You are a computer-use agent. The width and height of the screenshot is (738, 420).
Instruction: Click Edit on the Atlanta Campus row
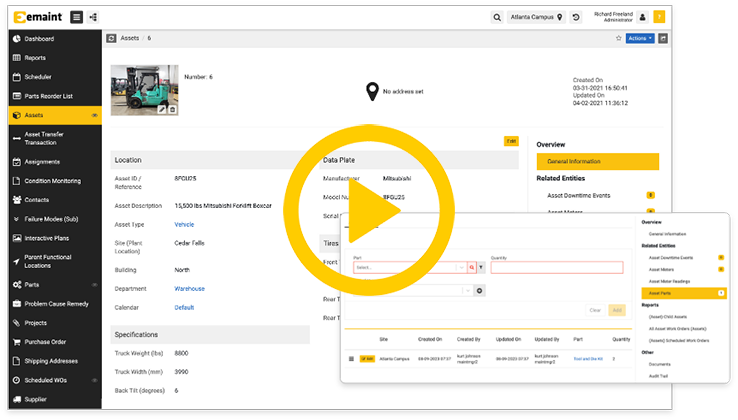[367, 359]
